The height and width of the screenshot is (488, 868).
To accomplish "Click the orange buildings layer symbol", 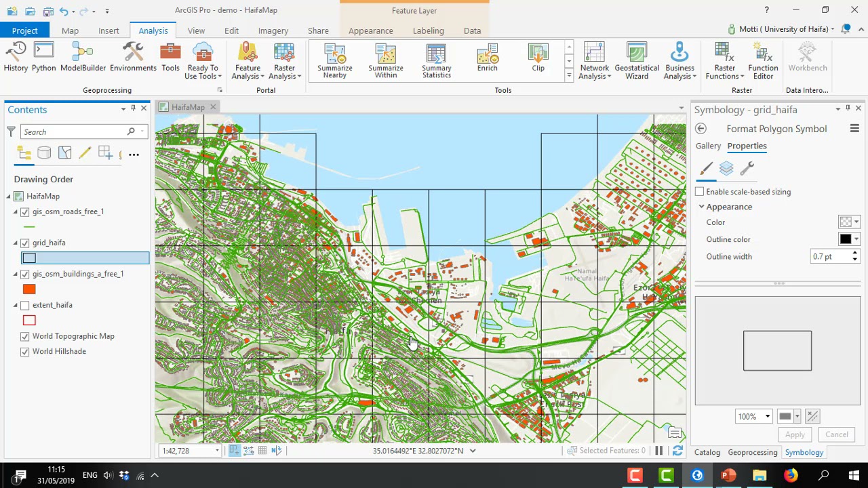I will (29, 289).
